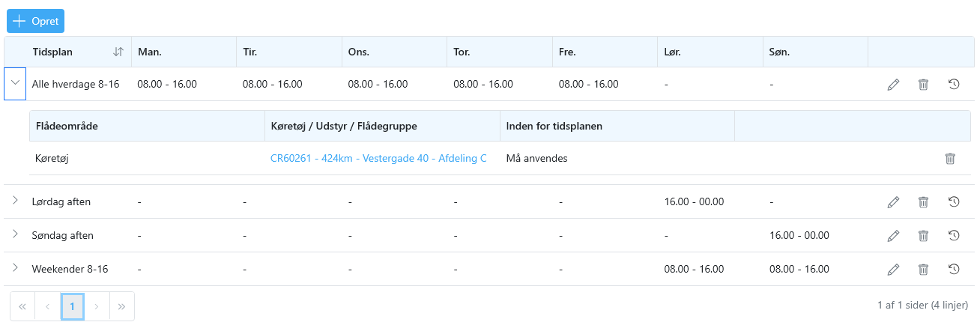This screenshot has width=980, height=334.
Task: Expand the Lørdag aften row
Action: [x=15, y=201]
